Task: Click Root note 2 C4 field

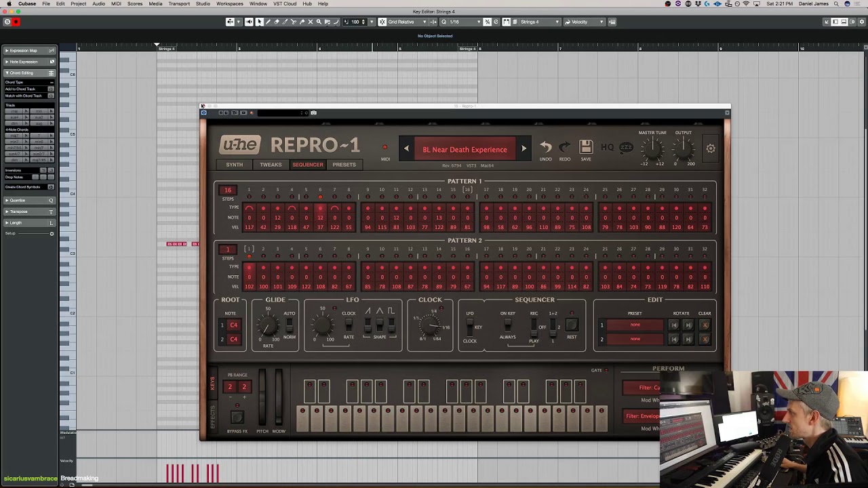Action: click(233, 339)
